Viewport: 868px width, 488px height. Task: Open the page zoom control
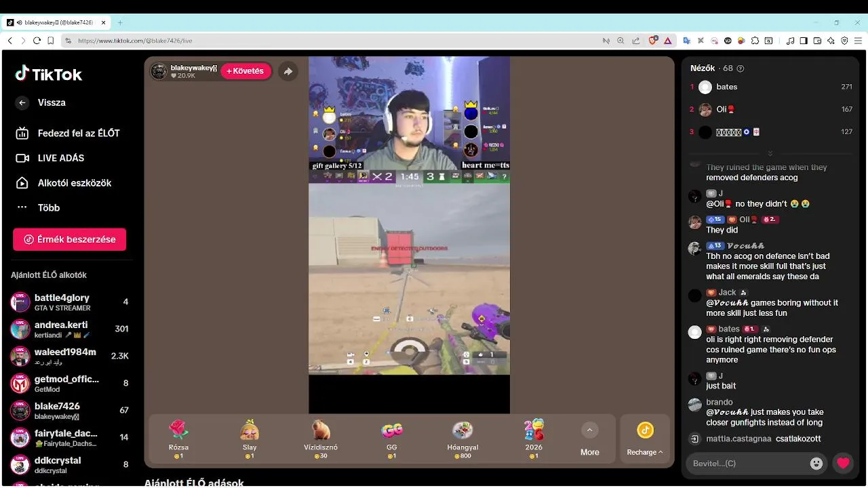tap(620, 41)
